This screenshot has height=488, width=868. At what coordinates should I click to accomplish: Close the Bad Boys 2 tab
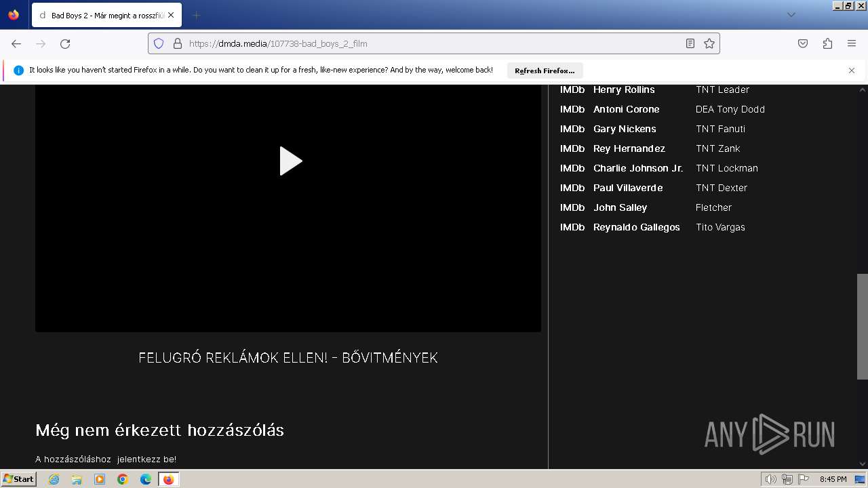tap(171, 15)
